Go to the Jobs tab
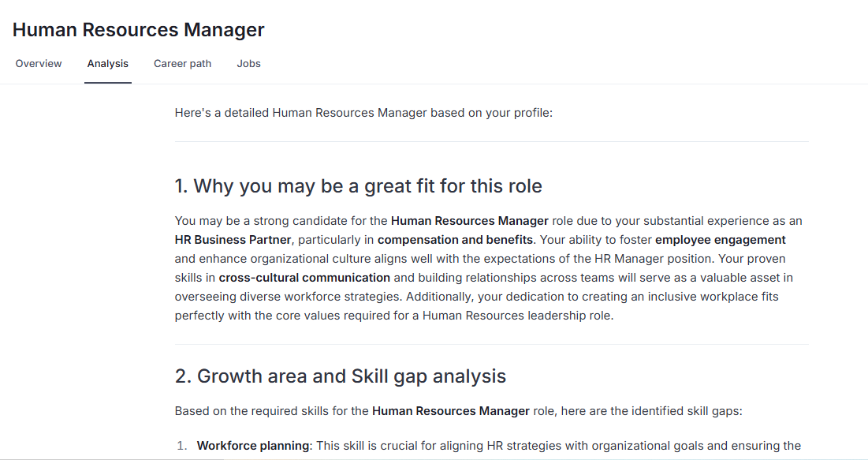Screen dimensions: 868x460 248,64
